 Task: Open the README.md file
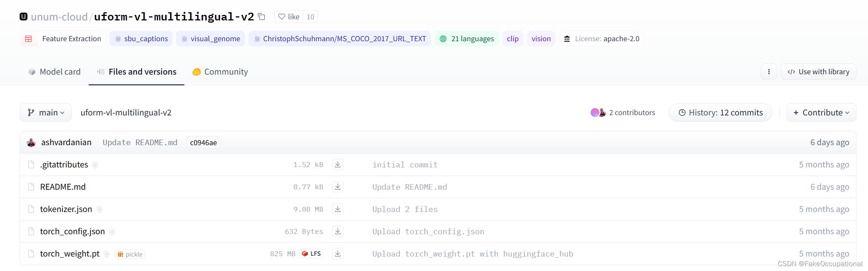click(x=63, y=187)
